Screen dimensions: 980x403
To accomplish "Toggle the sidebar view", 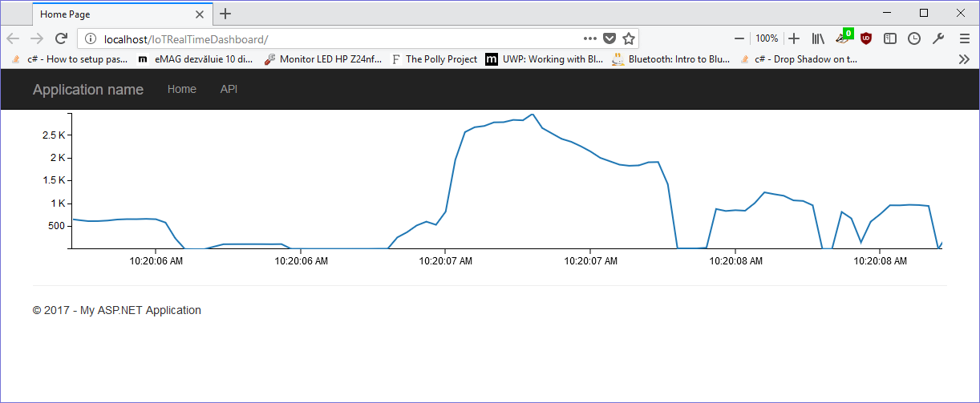I will (x=890, y=38).
